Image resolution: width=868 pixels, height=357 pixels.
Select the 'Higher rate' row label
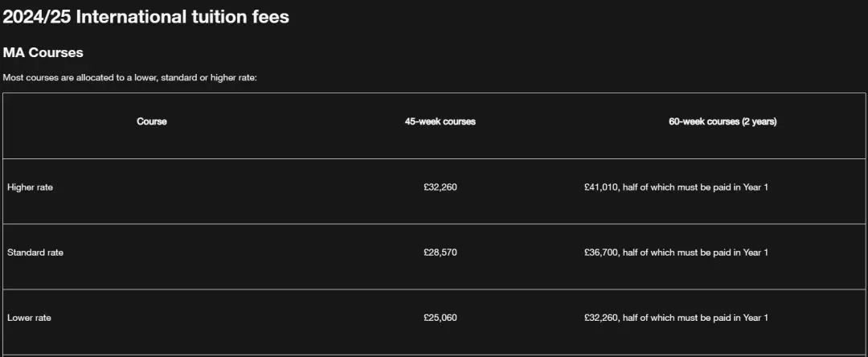pyautogui.click(x=31, y=187)
